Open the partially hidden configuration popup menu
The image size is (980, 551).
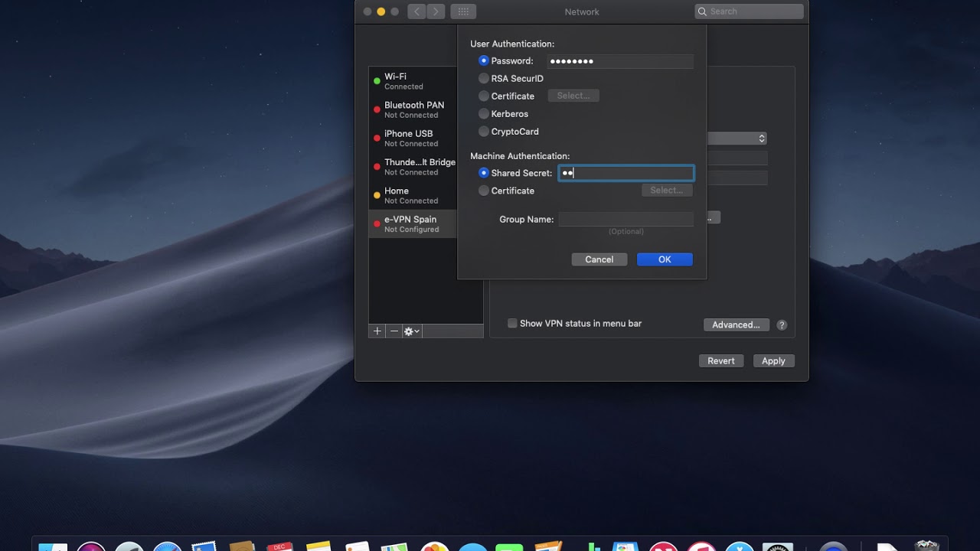(x=737, y=139)
